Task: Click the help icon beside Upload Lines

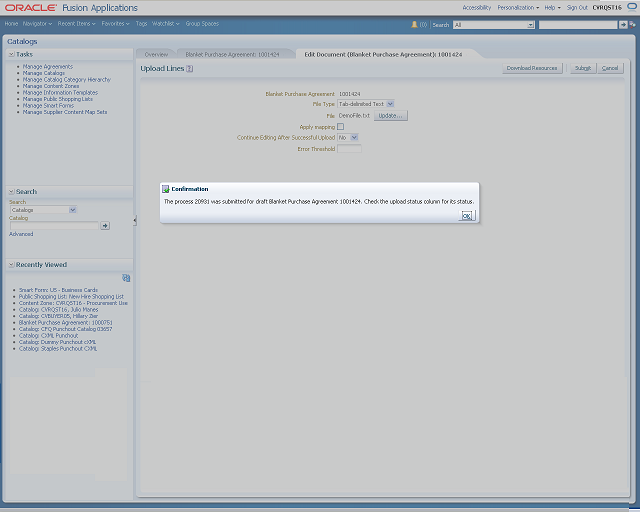Action: (x=189, y=69)
